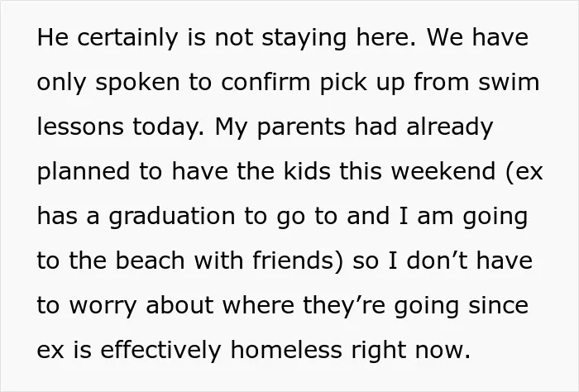The width and height of the screenshot is (579, 392).
Task: Select the word "spoken"
Action: (137, 83)
